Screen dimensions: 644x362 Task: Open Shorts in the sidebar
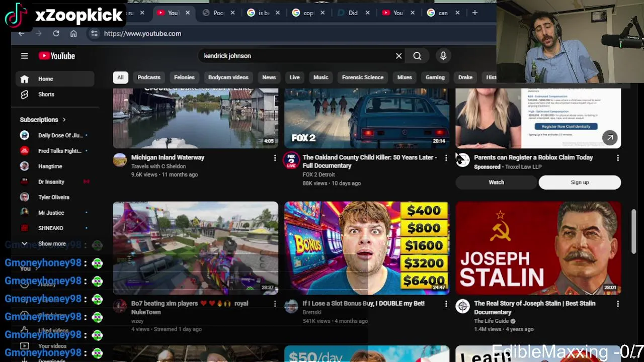(x=54, y=95)
